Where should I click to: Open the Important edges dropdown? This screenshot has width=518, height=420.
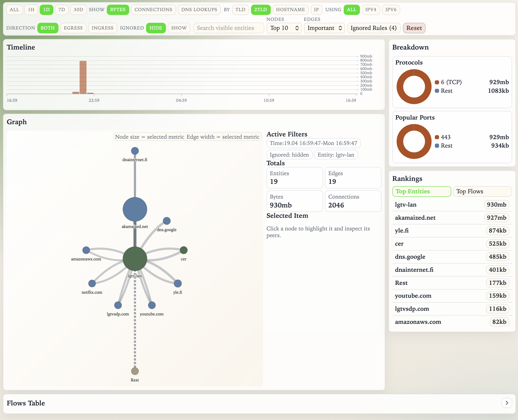point(324,28)
